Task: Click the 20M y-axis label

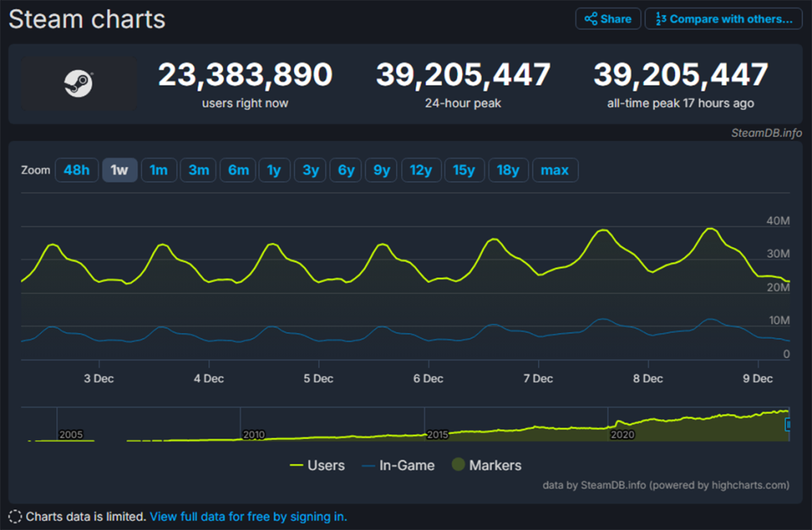Action: pos(778,287)
